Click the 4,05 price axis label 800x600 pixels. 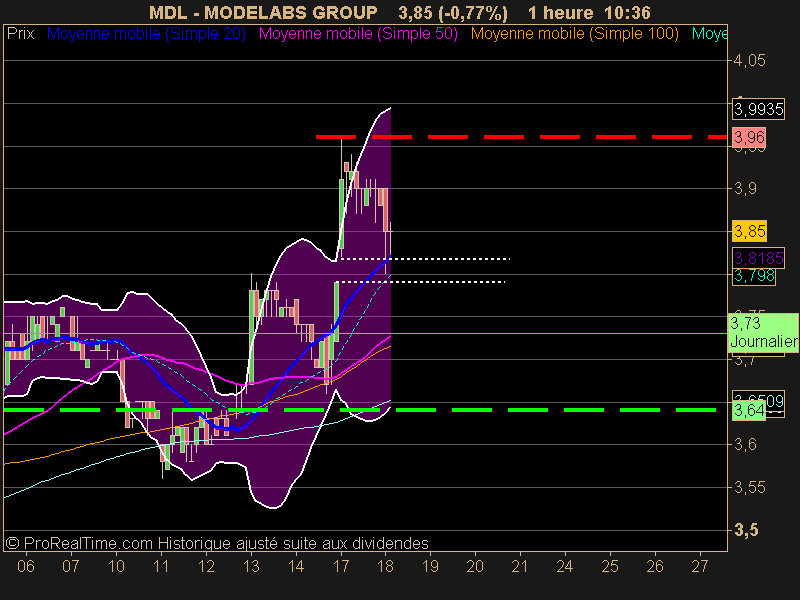(749, 60)
